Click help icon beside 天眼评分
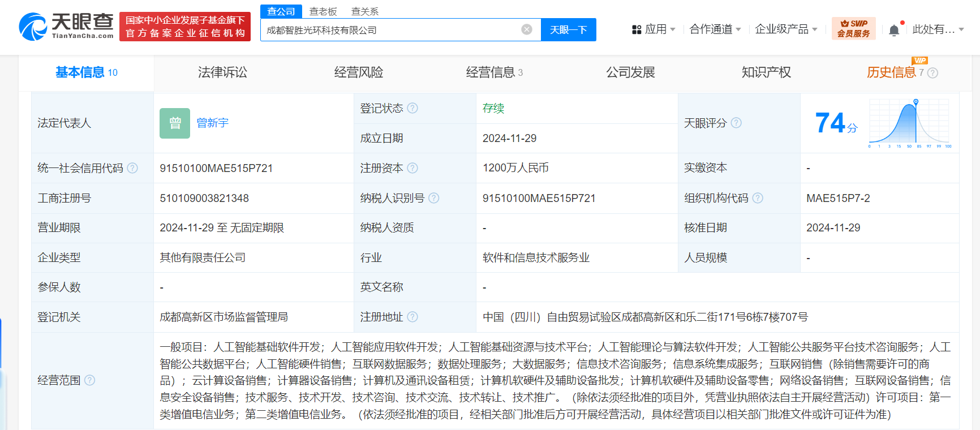 click(x=736, y=123)
